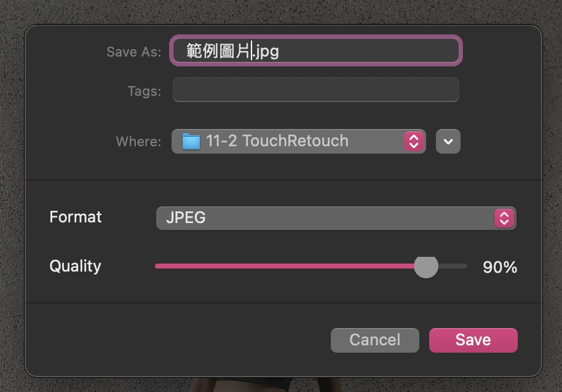Click the Format label text
The image size is (562, 392).
(x=76, y=217)
